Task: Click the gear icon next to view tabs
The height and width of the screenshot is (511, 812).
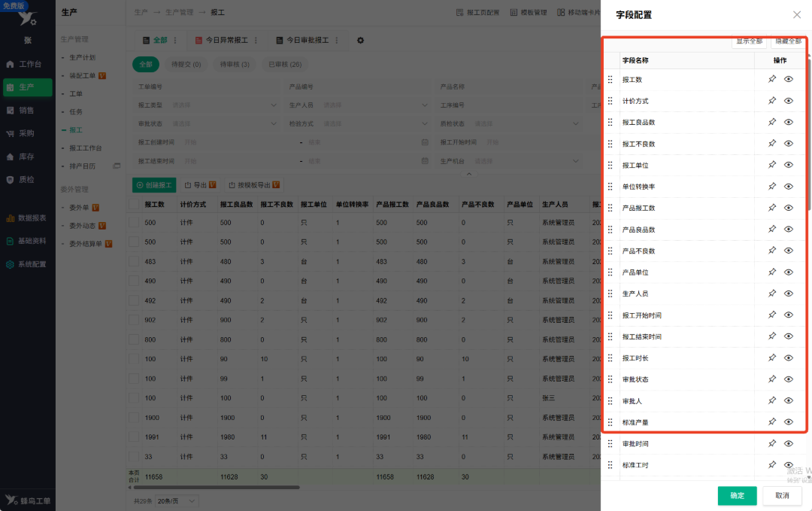Action: point(360,40)
